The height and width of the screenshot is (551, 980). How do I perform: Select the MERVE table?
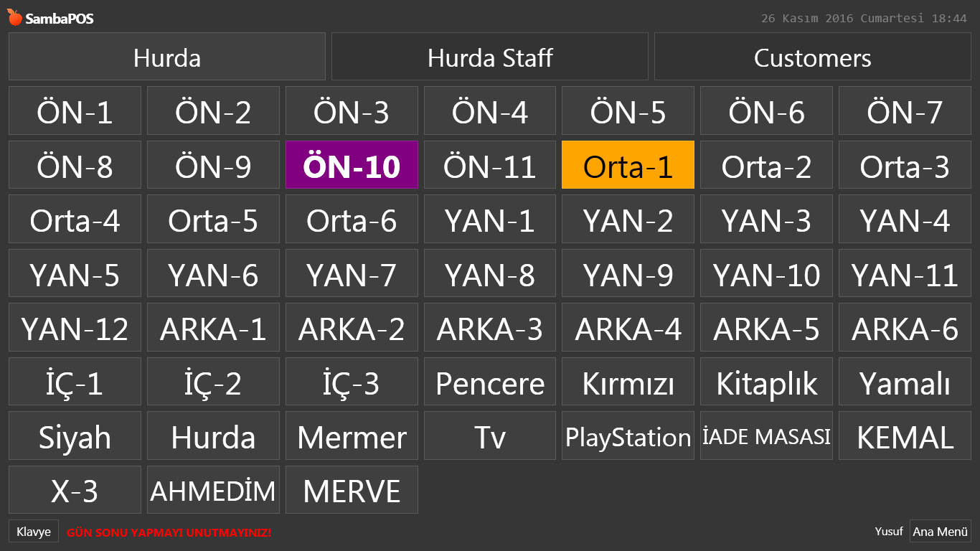pos(352,491)
